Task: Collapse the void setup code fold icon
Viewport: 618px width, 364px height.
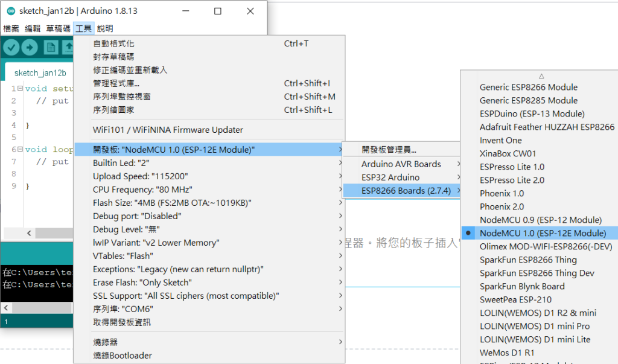Action: [21, 89]
